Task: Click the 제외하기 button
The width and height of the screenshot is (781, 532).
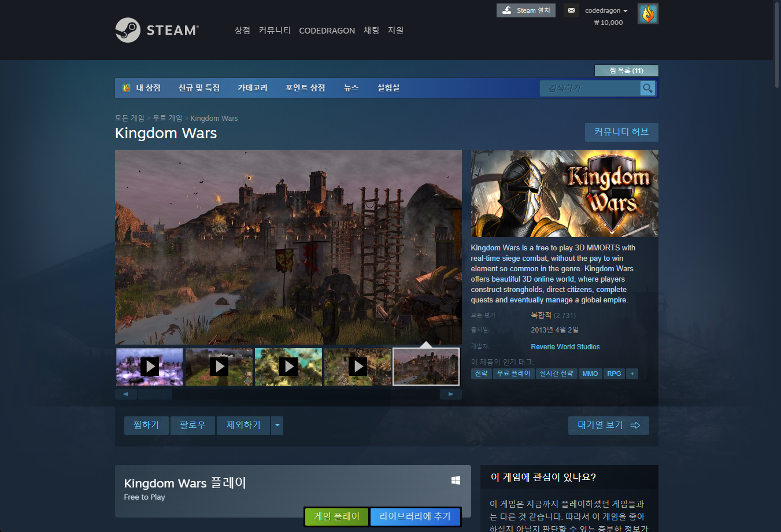Action: click(x=243, y=425)
